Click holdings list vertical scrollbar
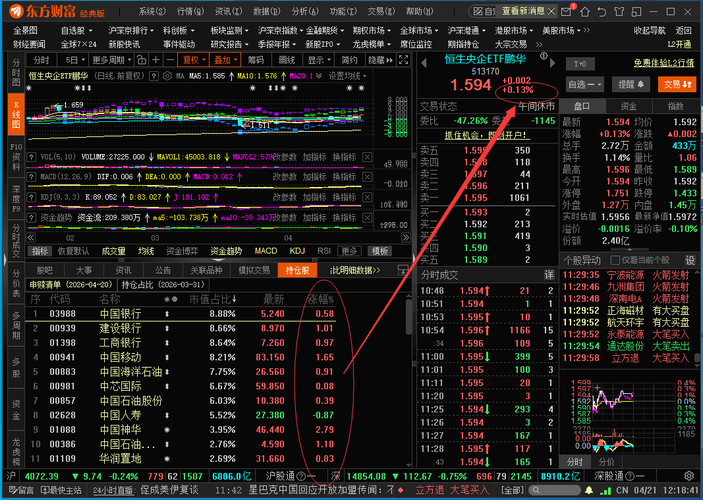 click(408, 316)
